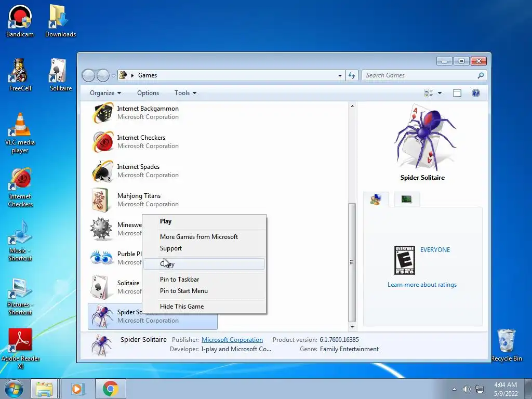The image size is (532, 399).
Task: Select the Recycle Bin icon
Action: coord(507,345)
